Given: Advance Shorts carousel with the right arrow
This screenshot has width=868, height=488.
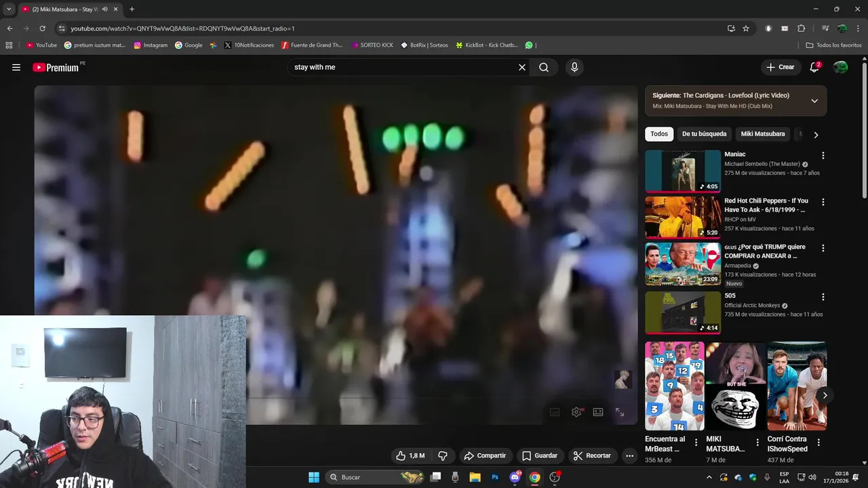Looking at the screenshot, I should (x=825, y=395).
